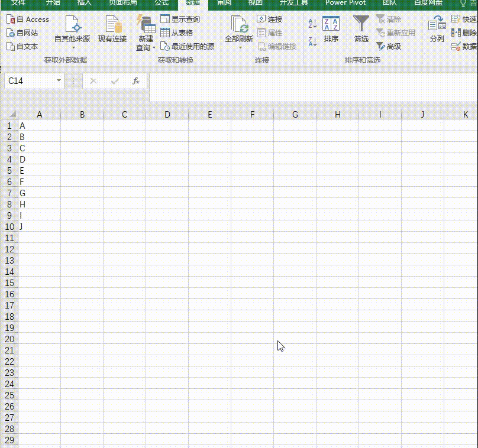Click Show Queries (显示查询)
The width and height of the screenshot is (478, 448).
click(180, 19)
